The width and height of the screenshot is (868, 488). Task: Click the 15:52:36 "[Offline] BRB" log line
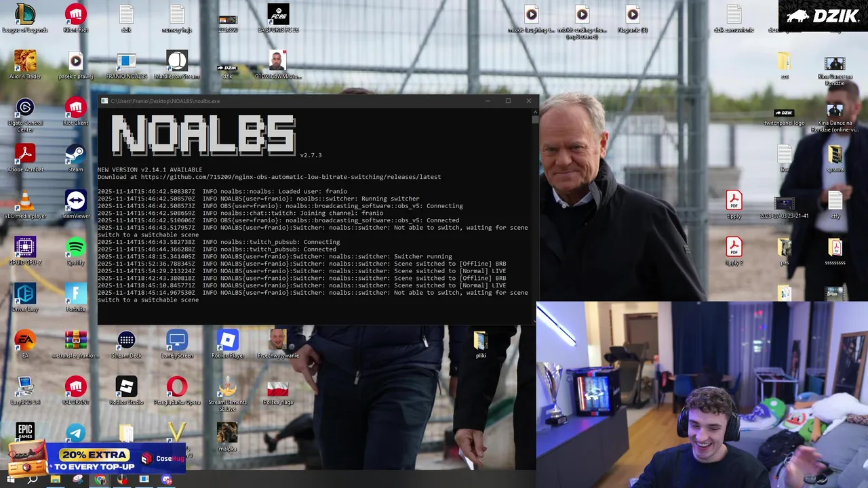tap(302, 264)
